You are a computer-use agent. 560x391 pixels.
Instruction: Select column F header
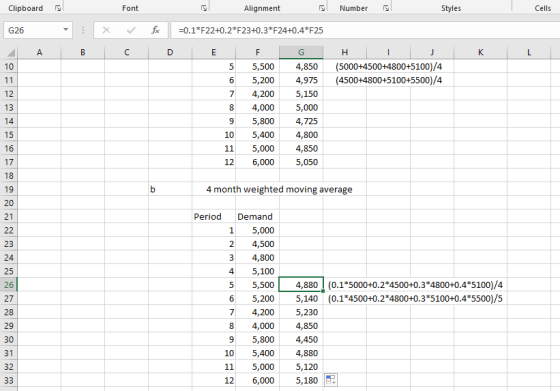coord(257,52)
